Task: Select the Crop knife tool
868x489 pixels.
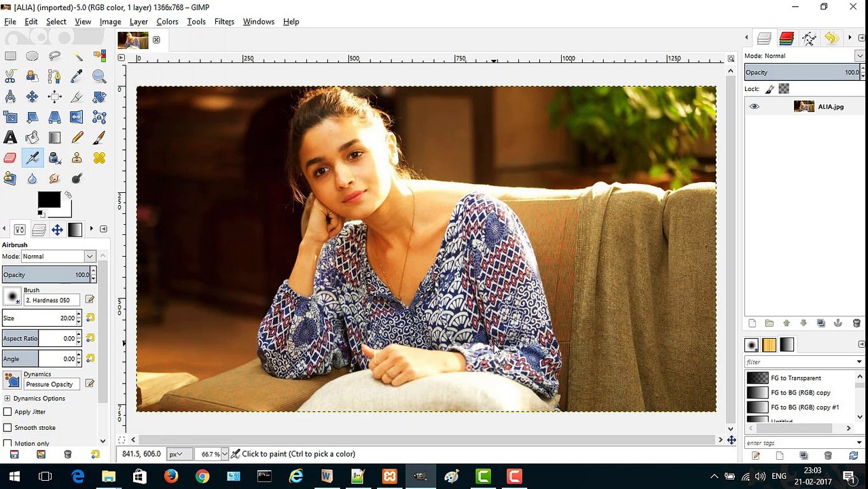Action: coord(77,97)
